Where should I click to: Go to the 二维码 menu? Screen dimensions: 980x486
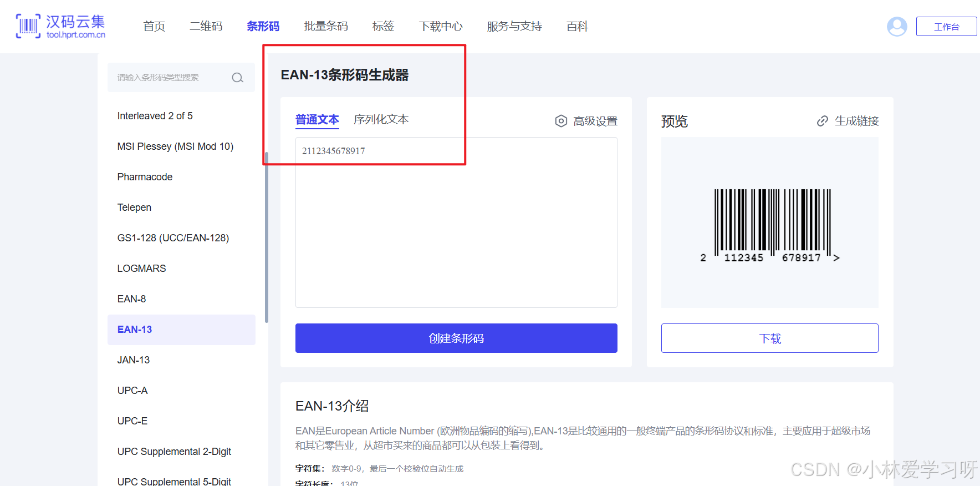coord(206,26)
